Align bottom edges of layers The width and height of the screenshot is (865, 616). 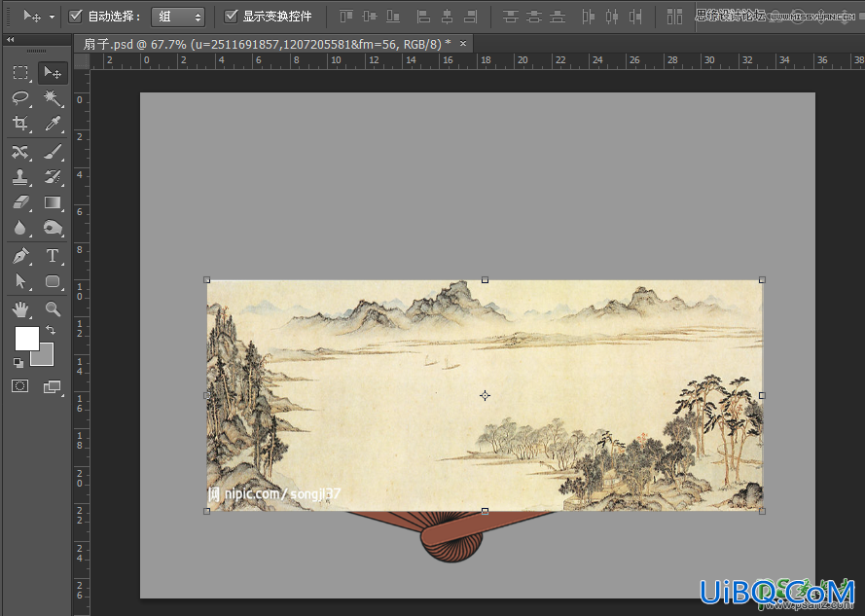[393, 17]
